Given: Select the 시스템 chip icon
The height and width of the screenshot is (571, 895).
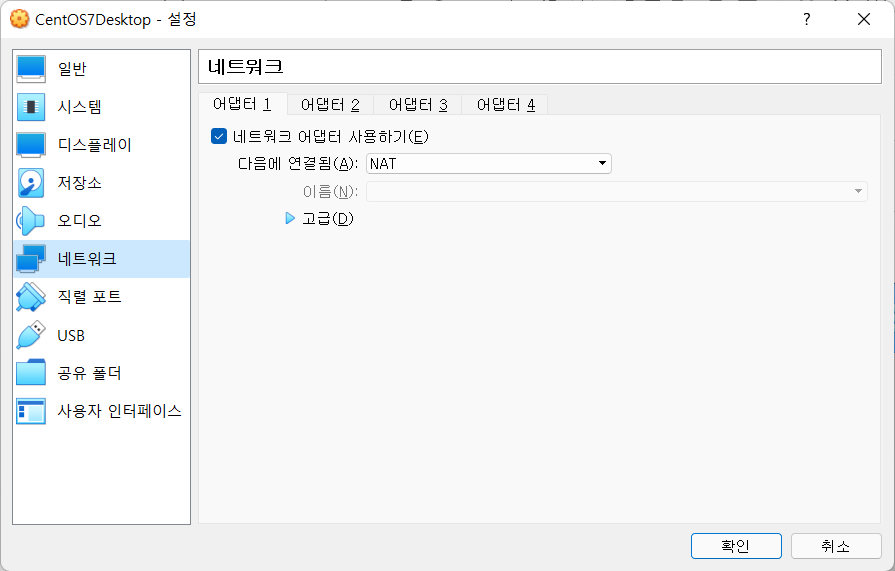Looking at the screenshot, I should click(x=31, y=107).
